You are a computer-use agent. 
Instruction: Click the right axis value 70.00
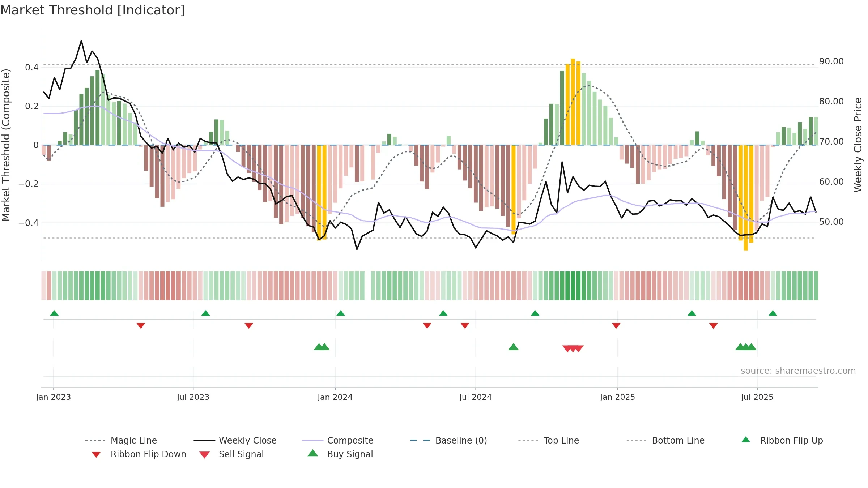(x=831, y=141)
